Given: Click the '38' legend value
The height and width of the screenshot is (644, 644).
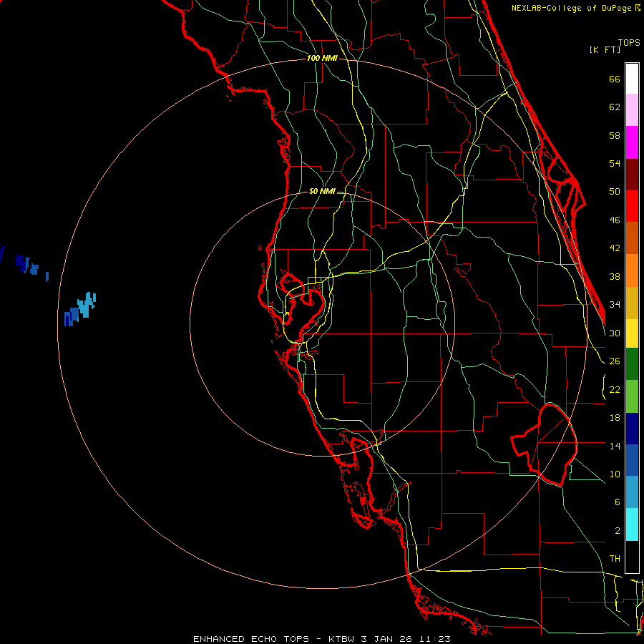Looking at the screenshot, I should point(615,277).
